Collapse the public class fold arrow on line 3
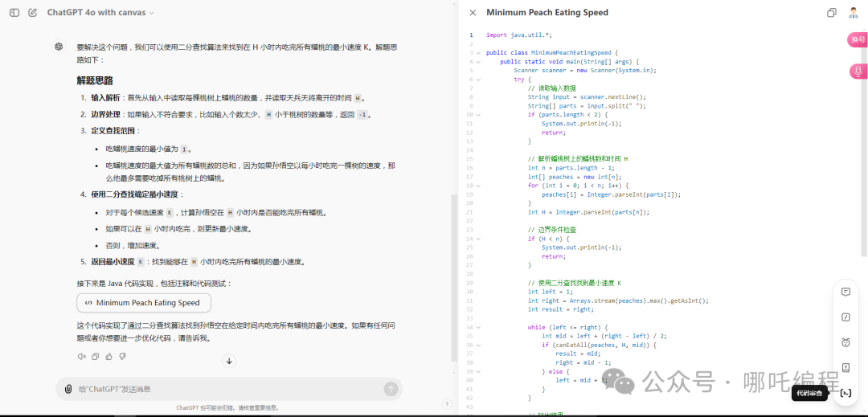Image resolution: width=868 pixels, height=417 pixels. pyautogui.click(x=479, y=53)
